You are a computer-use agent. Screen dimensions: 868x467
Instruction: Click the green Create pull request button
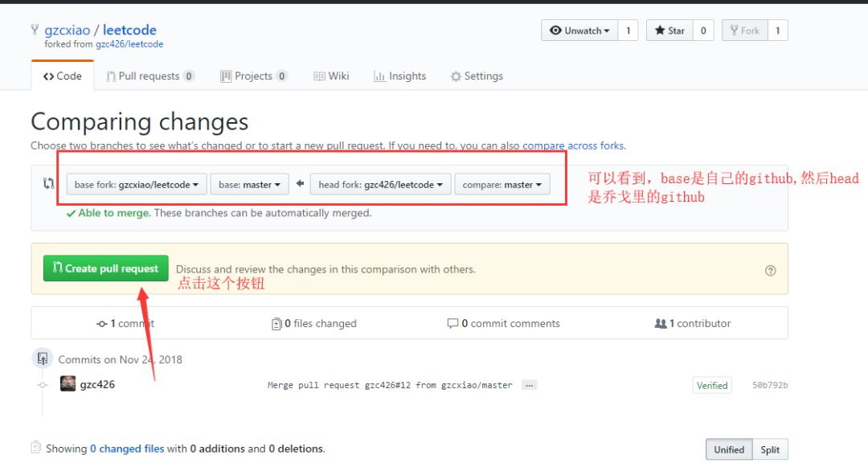106,268
